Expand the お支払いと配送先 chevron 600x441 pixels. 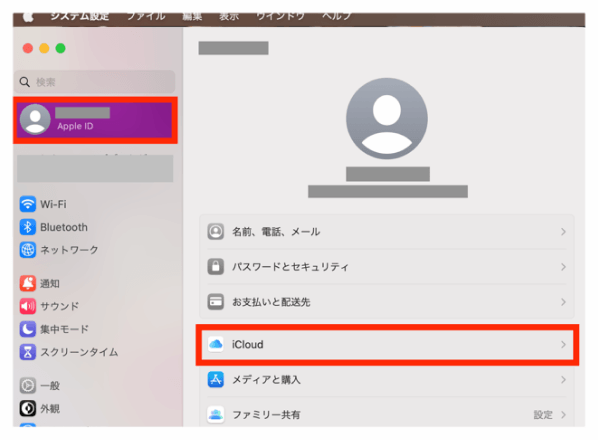pos(563,302)
